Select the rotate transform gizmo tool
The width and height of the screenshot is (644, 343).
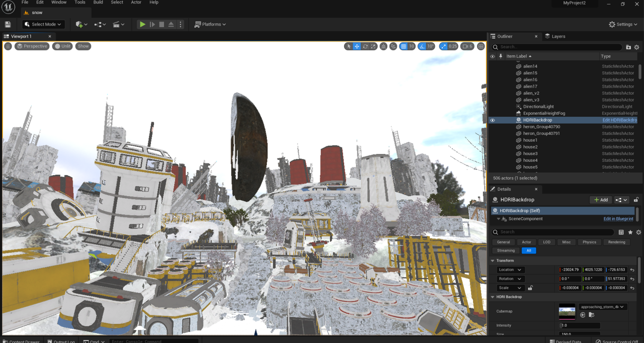[x=365, y=46]
